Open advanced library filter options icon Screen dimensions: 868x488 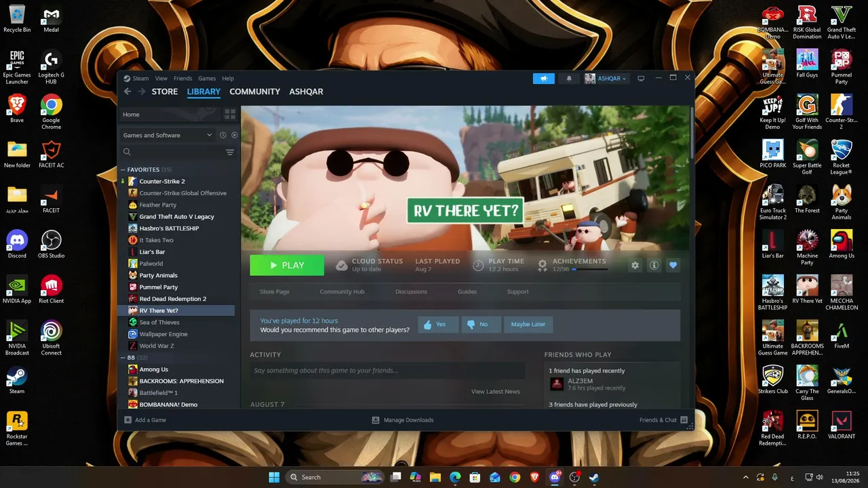[x=230, y=152]
